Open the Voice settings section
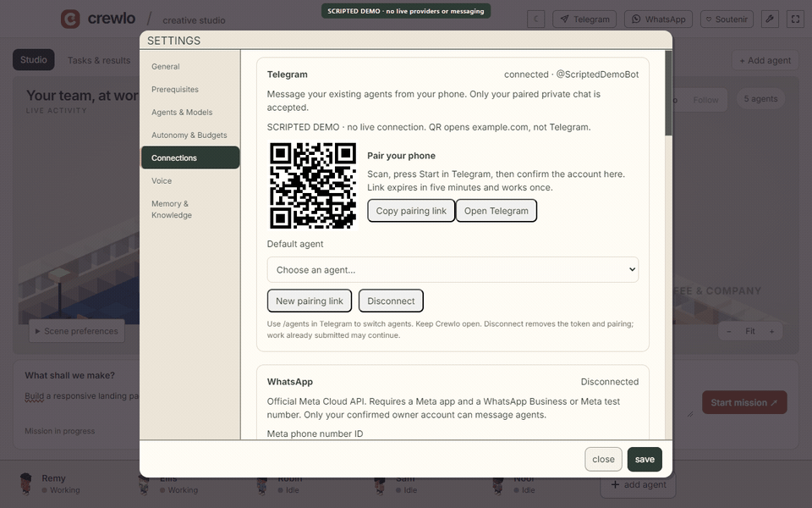This screenshot has height=508, width=812. [190, 180]
